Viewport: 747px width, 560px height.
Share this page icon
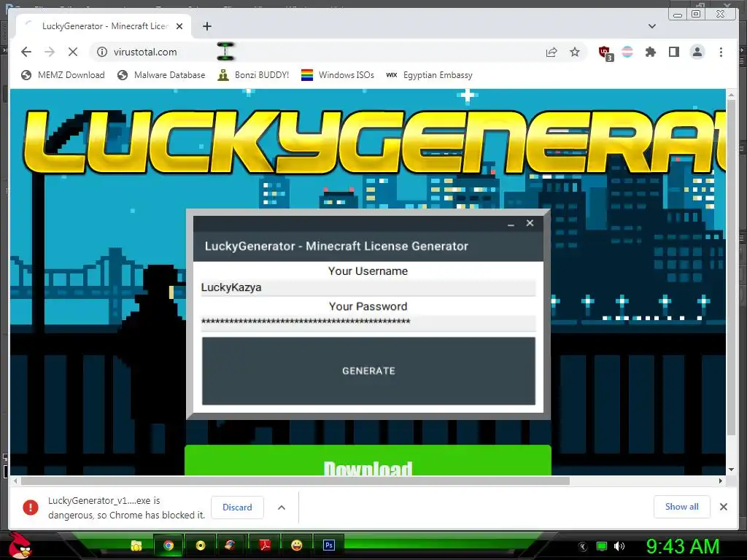pyautogui.click(x=551, y=52)
